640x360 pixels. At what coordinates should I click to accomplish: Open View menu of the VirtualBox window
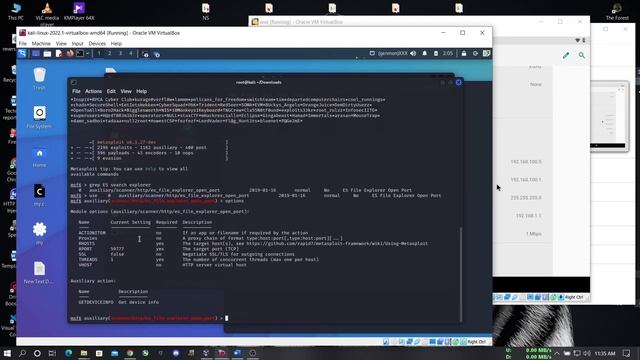(x=61, y=44)
